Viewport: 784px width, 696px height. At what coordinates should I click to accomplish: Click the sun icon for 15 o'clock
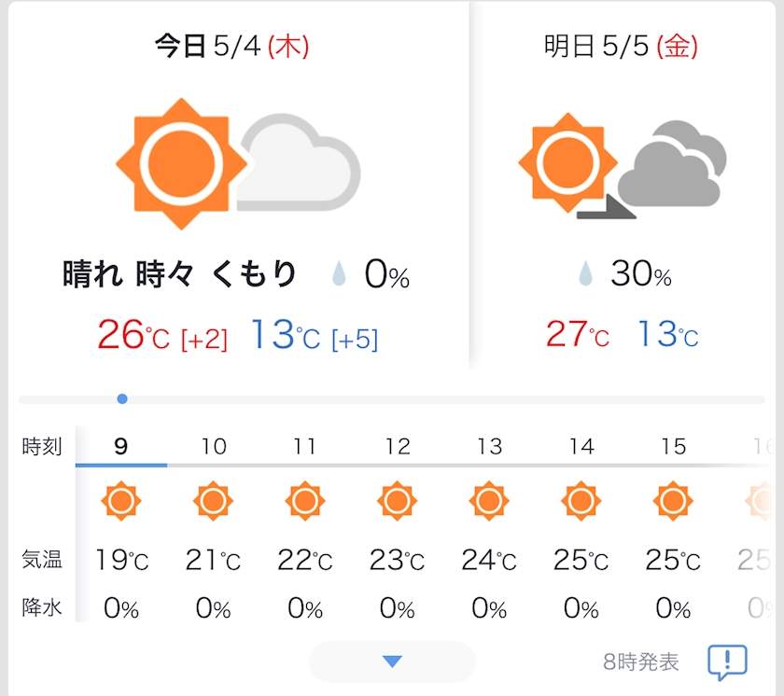coord(673,501)
